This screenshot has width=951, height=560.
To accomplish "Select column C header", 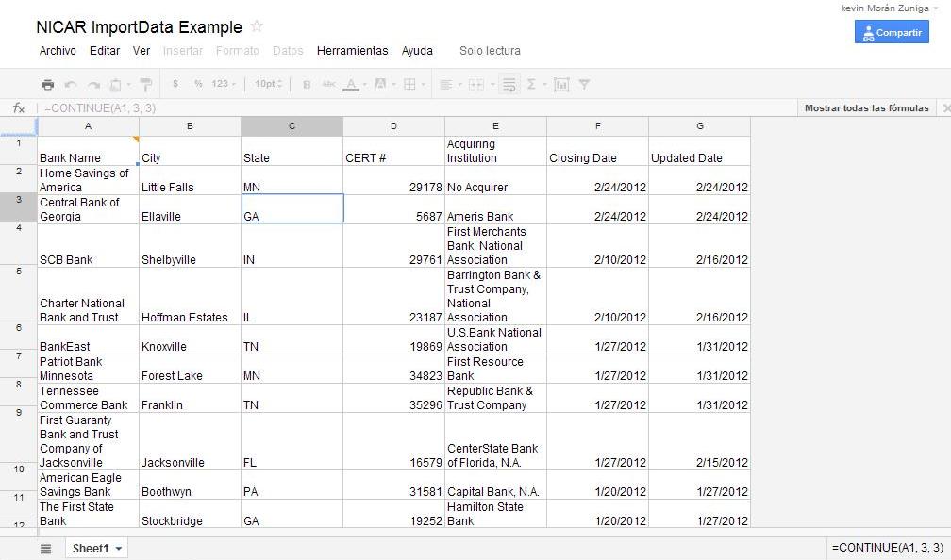I will click(x=292, y=126).
